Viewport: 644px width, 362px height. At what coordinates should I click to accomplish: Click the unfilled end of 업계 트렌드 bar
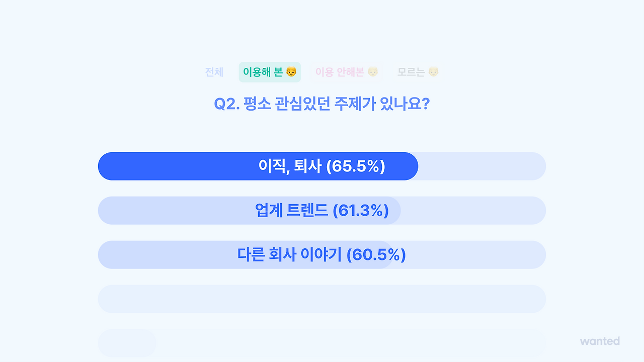coord(473,210)
